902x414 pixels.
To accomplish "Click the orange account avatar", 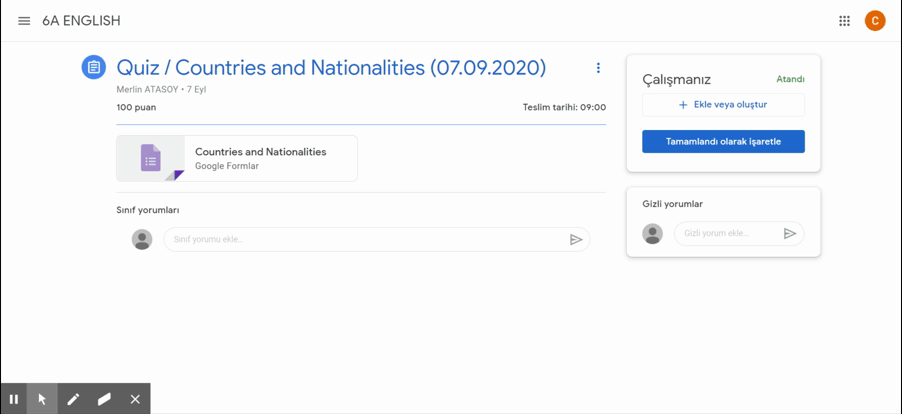I will click(x=875, y=21).
